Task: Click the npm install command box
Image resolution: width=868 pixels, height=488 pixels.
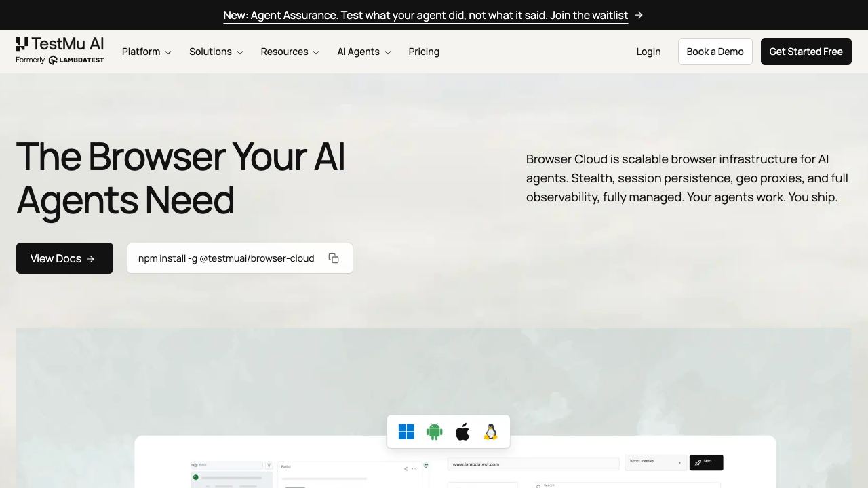Action: [x=240, y=258]
